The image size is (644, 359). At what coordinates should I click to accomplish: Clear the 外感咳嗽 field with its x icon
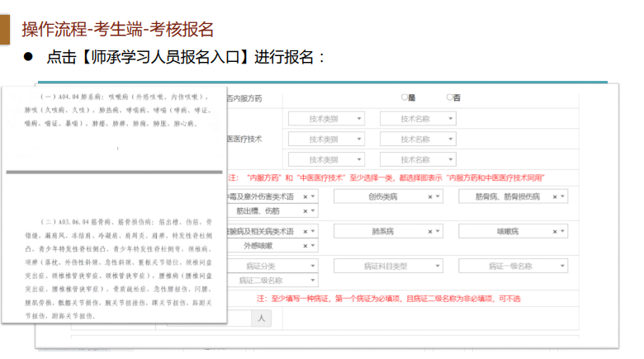305,246
